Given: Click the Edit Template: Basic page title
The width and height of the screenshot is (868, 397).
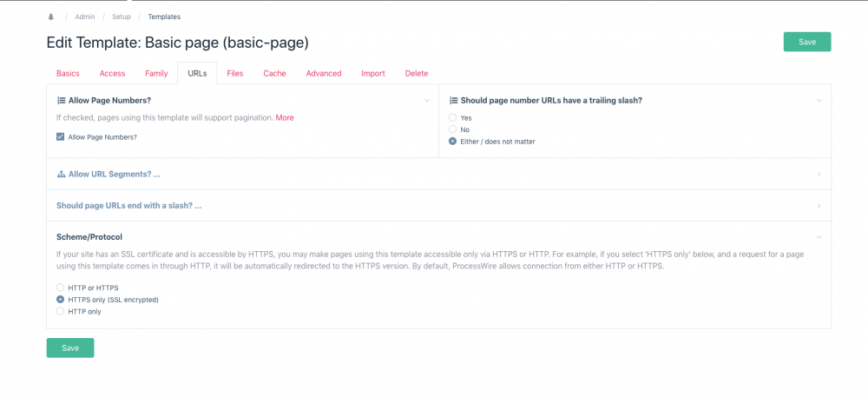Looking at the screenshot, I should tap(178, 43).
